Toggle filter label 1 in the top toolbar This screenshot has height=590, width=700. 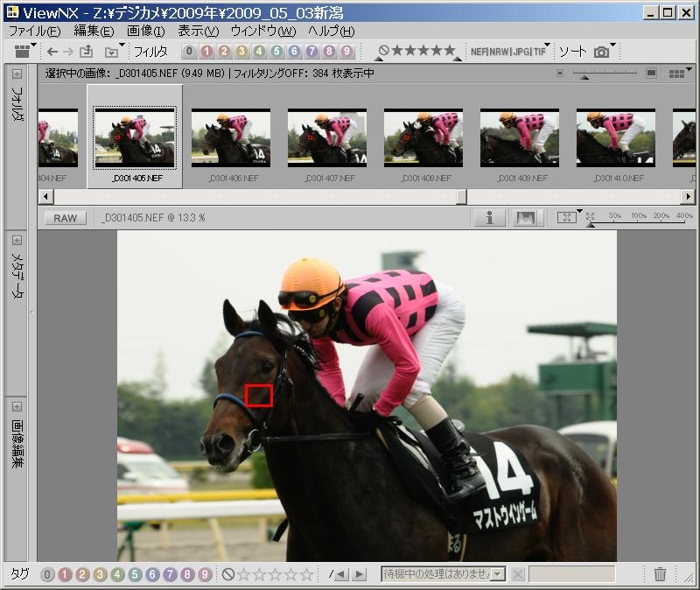pyautogui.click(x=206, y=52)
